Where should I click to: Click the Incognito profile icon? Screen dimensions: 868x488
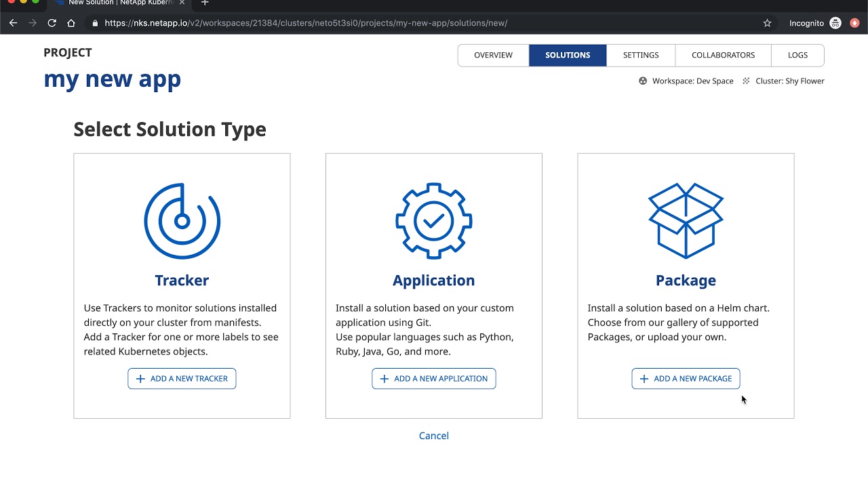point(835,23)
